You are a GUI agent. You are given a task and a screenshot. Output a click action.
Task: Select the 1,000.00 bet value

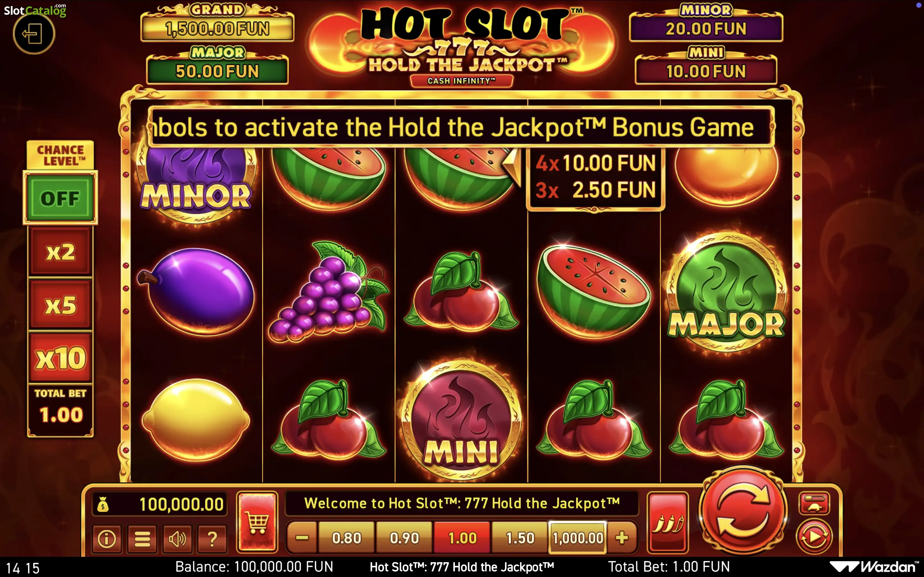(x=577, y=538)
